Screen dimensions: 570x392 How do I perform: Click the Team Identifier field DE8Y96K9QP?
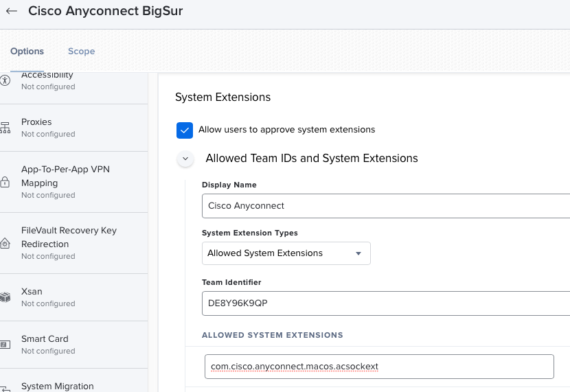click(386, 303)
